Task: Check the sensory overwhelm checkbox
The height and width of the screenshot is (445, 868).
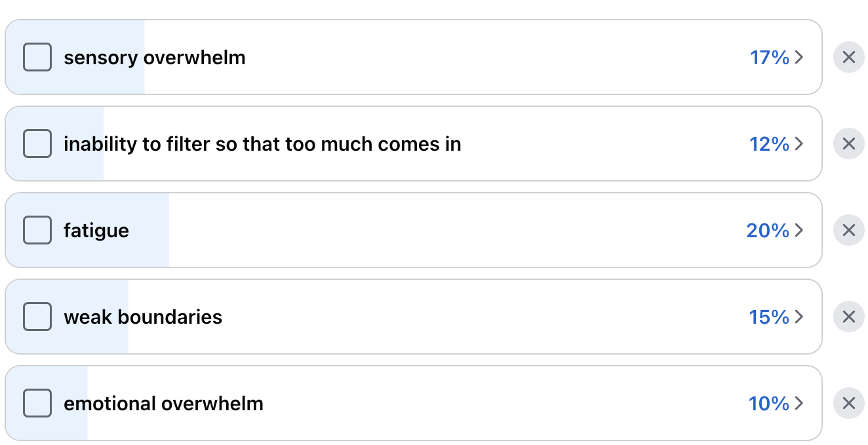Action: (x=37, y=58)
